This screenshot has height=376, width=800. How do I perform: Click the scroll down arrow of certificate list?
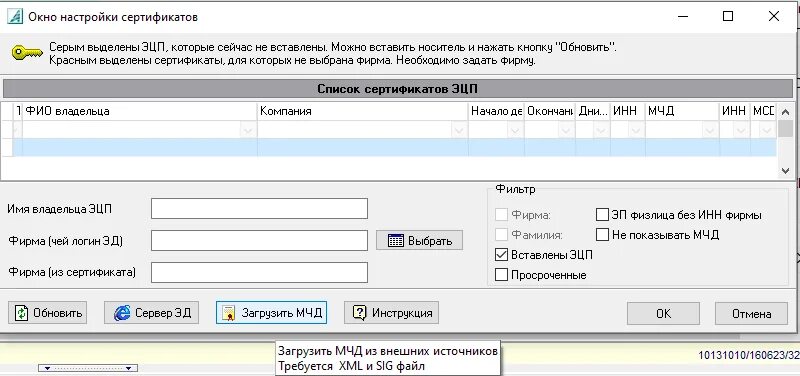click(x=786, y=171)
